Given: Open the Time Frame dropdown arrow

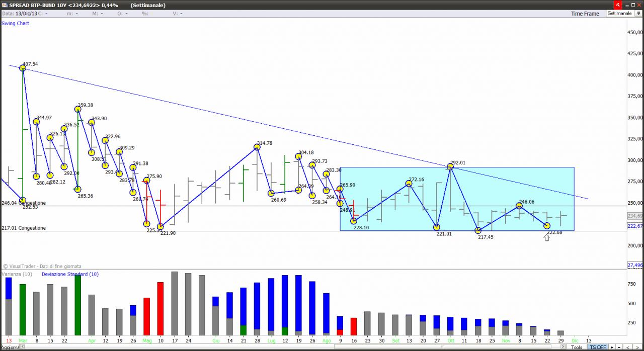Looking at the screenshot, I should click(638, 14).
